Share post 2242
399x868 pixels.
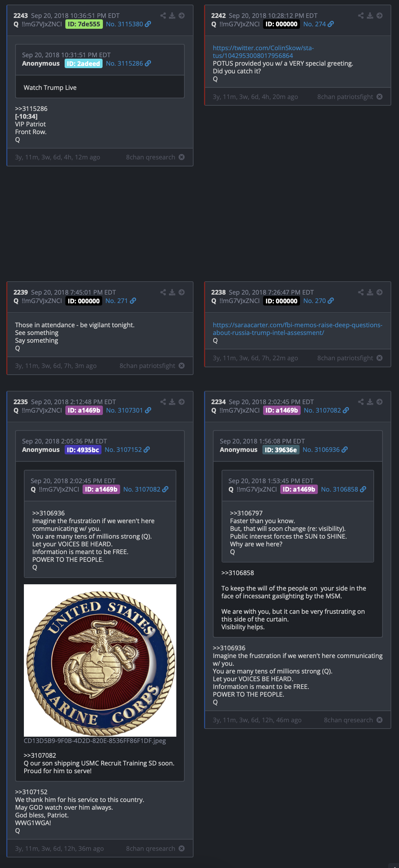click(361, 15)
